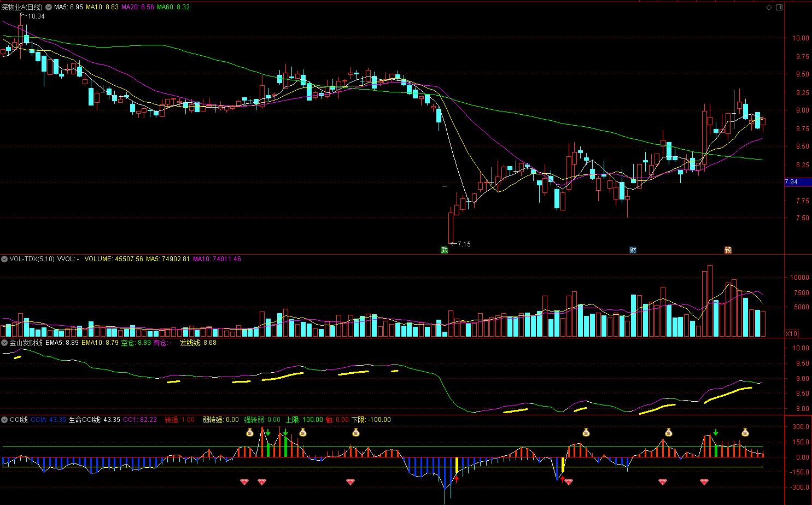The height and width of the screenshot is (505, 812).
Task: Click the 弱转强: 0.00 label
Action: pos(221,420)
